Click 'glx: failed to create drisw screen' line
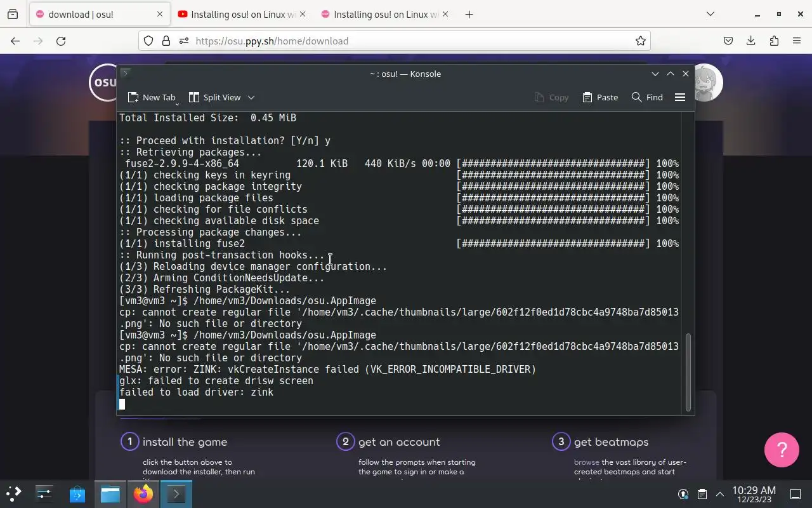 point(216,381)
